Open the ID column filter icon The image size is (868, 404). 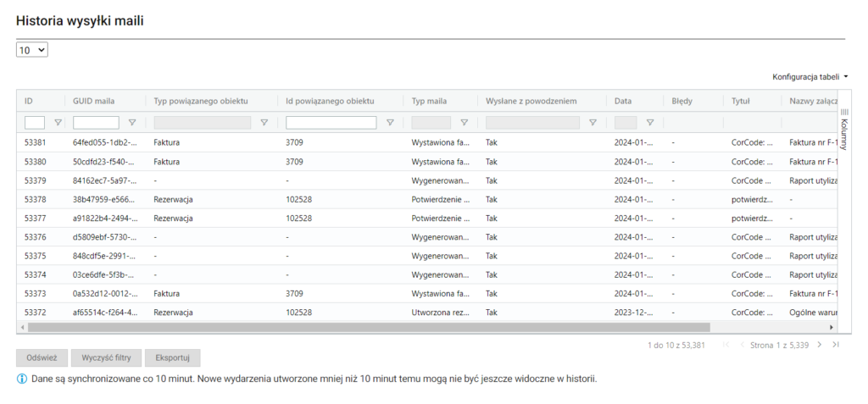pos(58,123)
